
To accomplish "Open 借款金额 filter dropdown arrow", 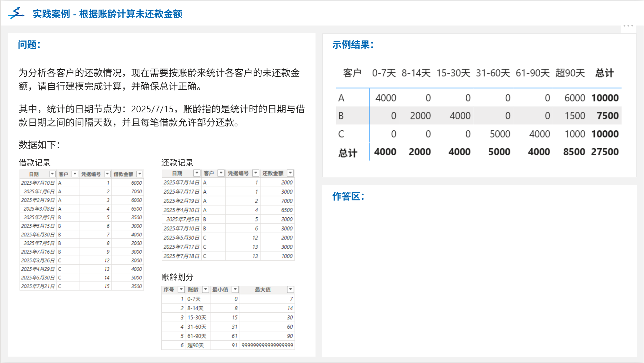I will pos(140,174).
